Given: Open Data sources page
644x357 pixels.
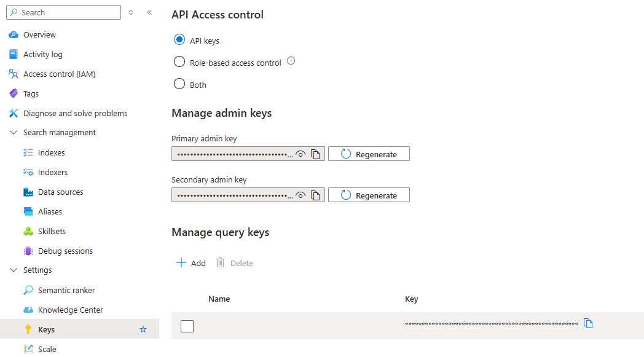Looking at the screenshot, I should (60, 192).
